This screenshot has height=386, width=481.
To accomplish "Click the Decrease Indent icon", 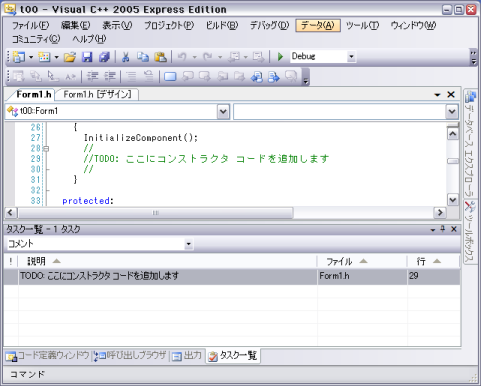I will (x=92, y=77).
